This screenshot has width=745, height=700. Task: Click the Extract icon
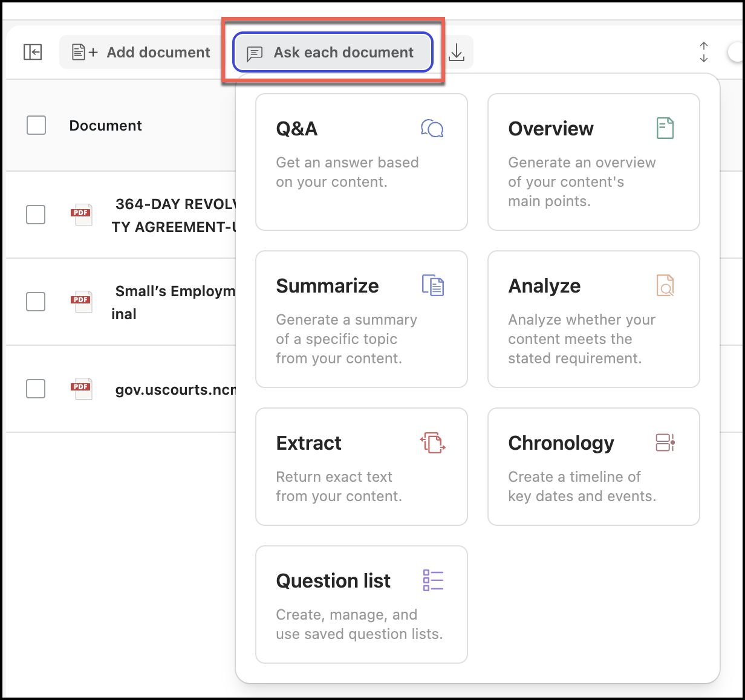click(433, 442)
